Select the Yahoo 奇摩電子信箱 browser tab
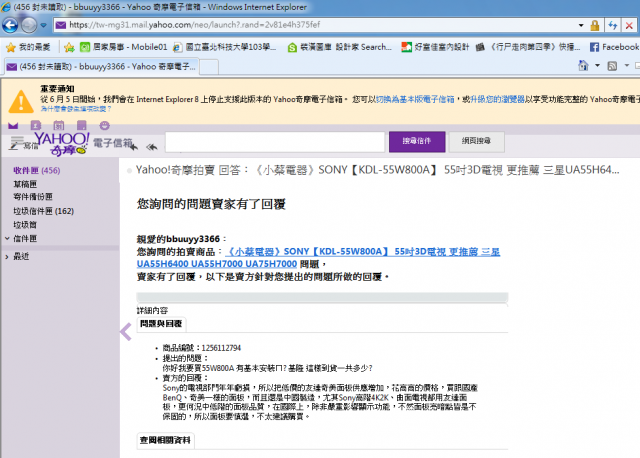 101,67
